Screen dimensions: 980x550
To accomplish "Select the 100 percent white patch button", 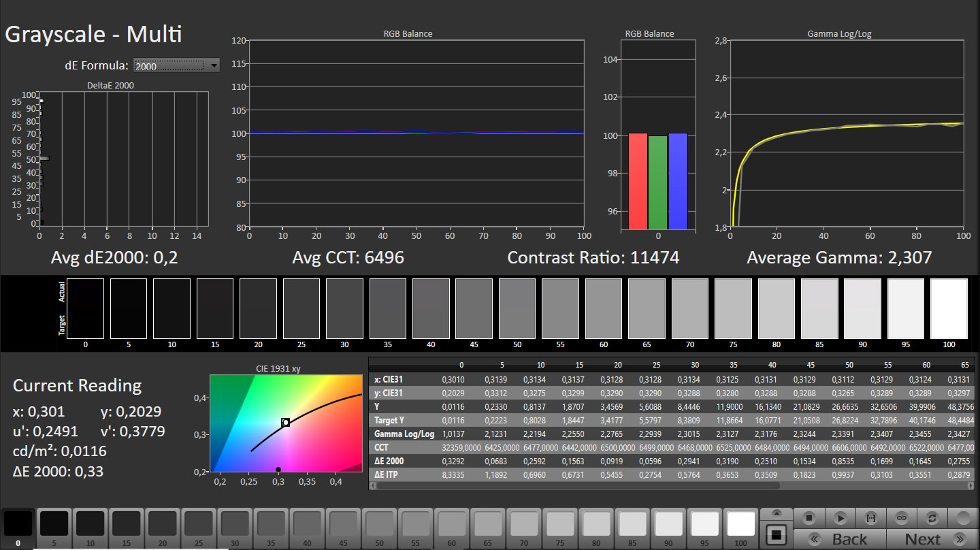I will coord(741,524).
